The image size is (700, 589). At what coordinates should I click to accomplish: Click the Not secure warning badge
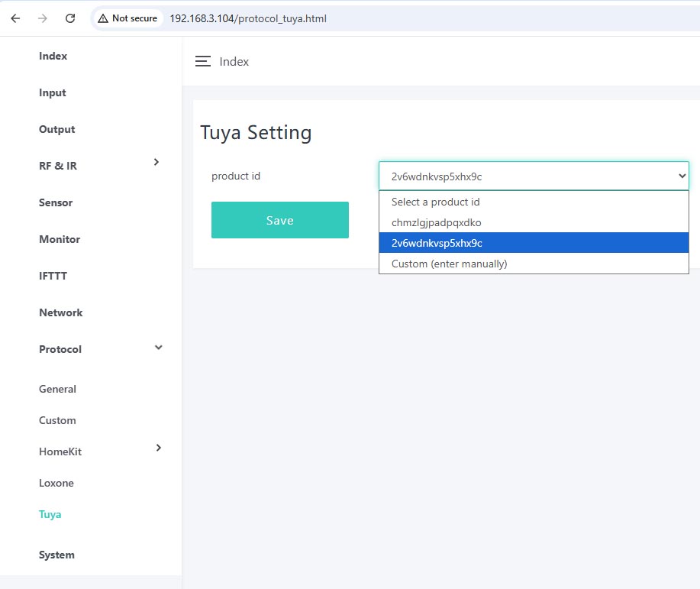click(127, 18)
